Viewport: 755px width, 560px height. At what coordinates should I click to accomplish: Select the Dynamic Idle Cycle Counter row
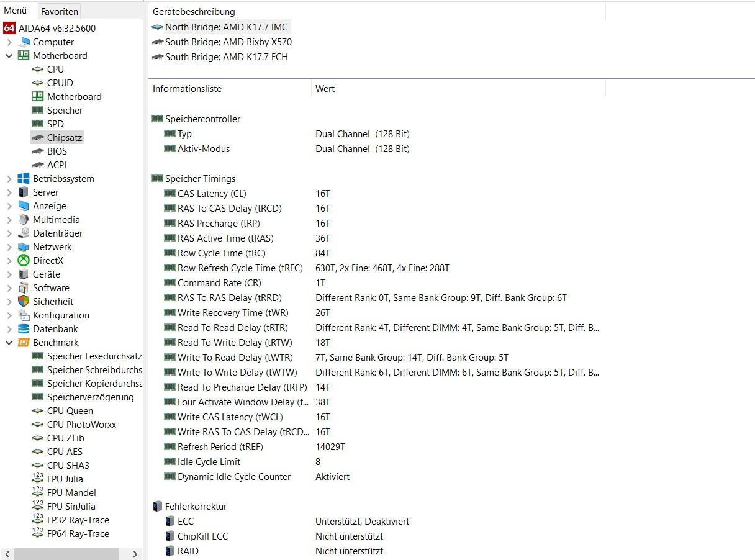pyautogui.click(x=377, y=477)
